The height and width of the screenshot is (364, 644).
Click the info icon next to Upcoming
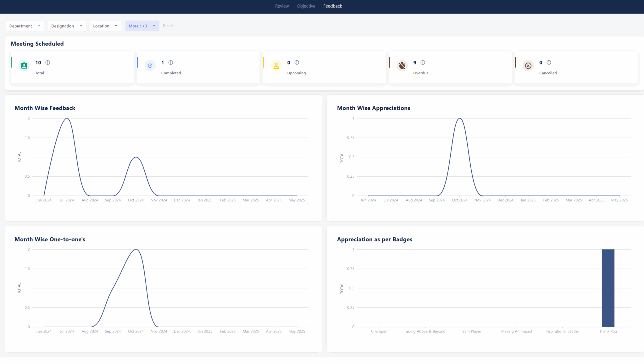[297, 63]
